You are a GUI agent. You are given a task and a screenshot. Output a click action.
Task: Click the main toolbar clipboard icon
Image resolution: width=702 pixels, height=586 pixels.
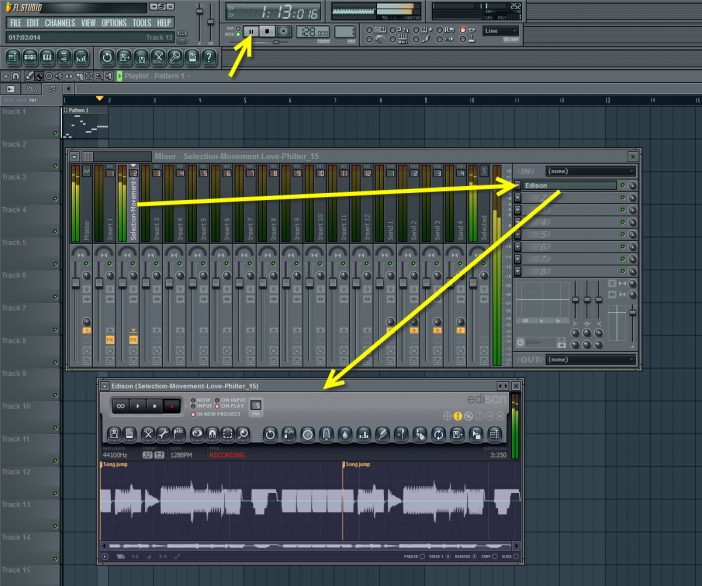(x=192, y=57)
